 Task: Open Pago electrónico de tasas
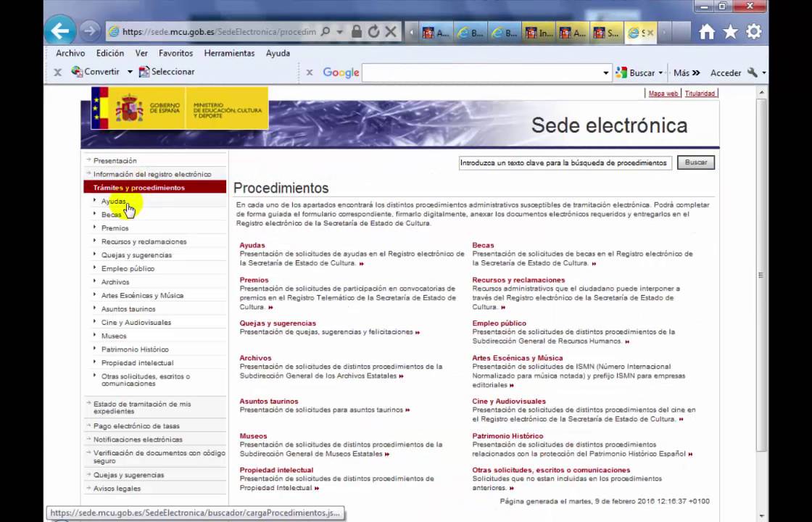point(137,426)
